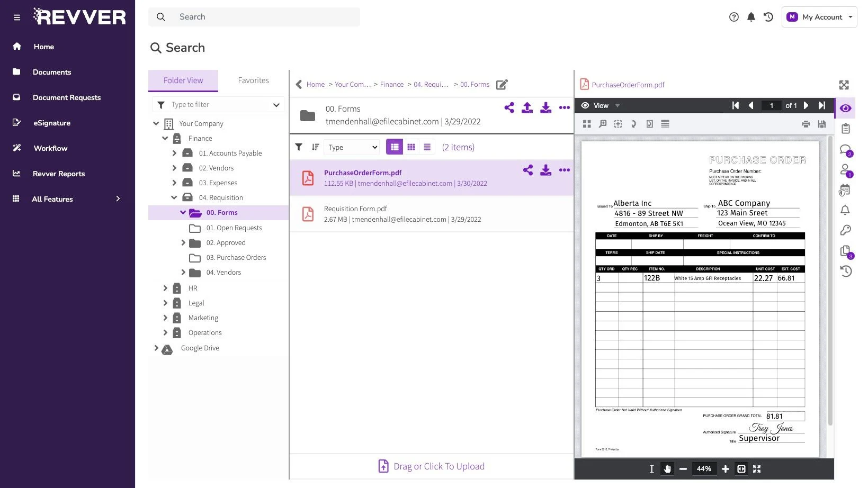Image resolution: width=868 pixels, height=488 pixels.
Task: Zoom out with the minus button
Action: 683,469
